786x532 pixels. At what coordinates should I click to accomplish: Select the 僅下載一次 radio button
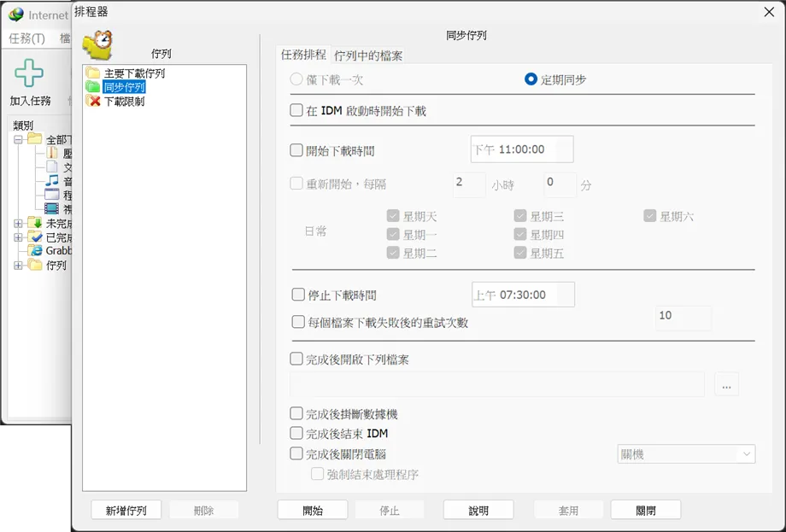pos(296,79)
